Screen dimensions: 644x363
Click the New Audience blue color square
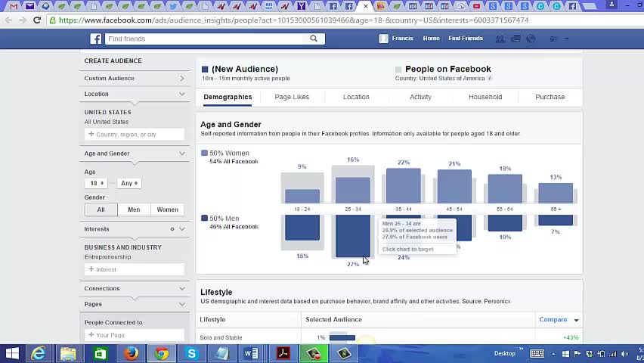pos(205,69)
